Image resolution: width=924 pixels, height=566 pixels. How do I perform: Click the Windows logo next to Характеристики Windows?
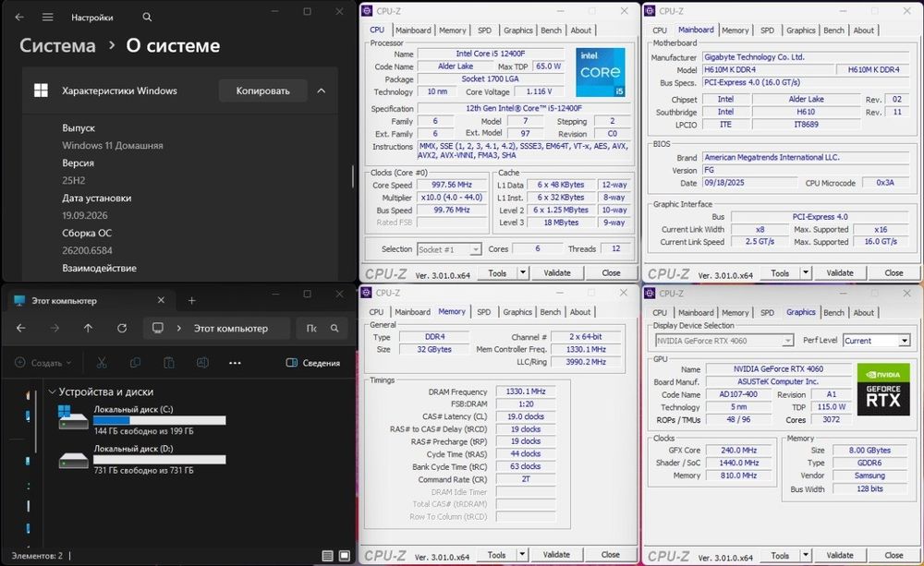(x=41, y=90)
